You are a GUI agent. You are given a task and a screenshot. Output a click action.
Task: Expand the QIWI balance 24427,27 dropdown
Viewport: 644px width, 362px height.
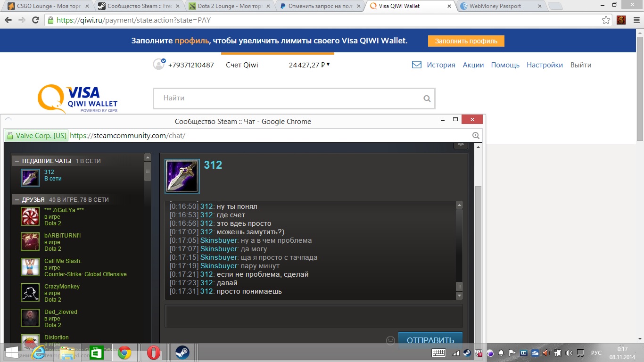pyautogui.click(x=328, y=65)
